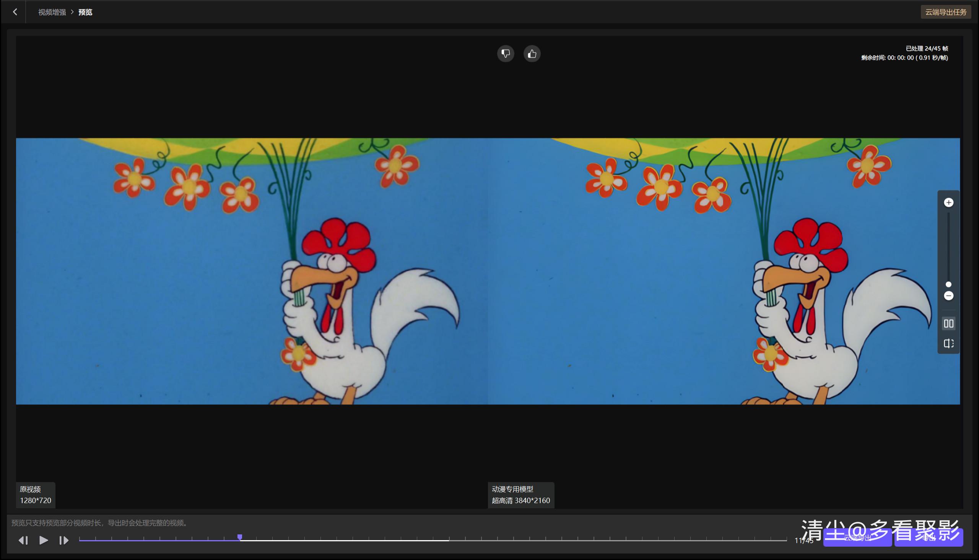
Task: Click the 剩余时间 remaining time text
Action: tap(904, 58)
